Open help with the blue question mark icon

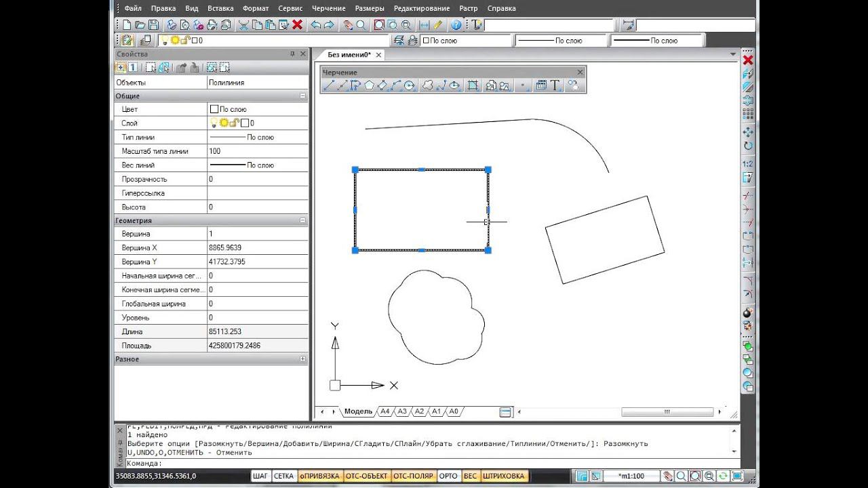[x=456, y=25]
